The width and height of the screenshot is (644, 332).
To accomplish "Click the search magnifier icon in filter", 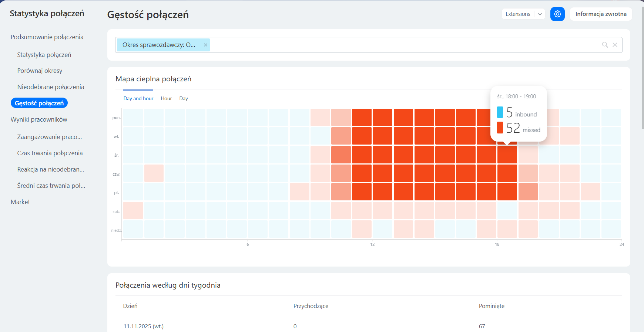I will 605,45.
